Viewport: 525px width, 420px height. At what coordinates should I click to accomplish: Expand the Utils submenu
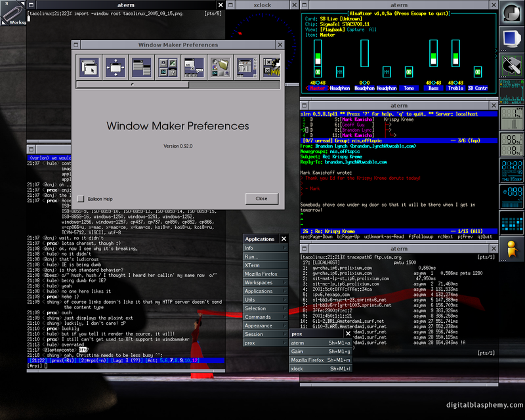[265, 300]
